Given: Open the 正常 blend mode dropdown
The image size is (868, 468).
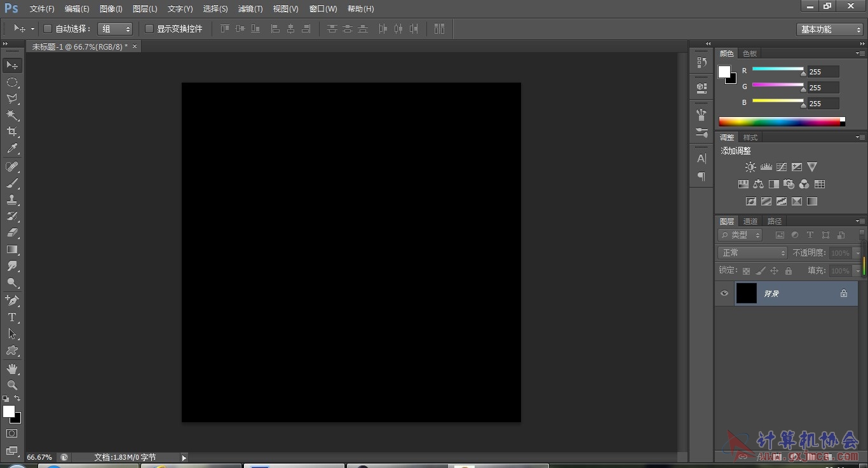Looking at the screenshot, I should pos(752,252).
